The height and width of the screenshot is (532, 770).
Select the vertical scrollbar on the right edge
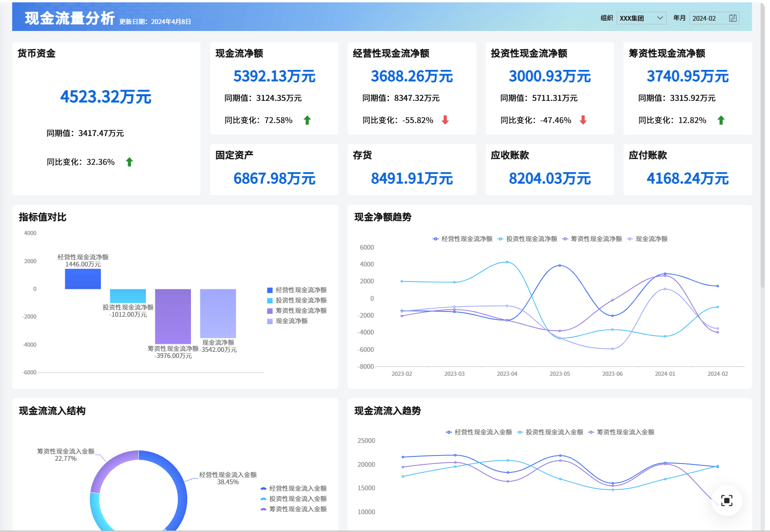point(763,145)
